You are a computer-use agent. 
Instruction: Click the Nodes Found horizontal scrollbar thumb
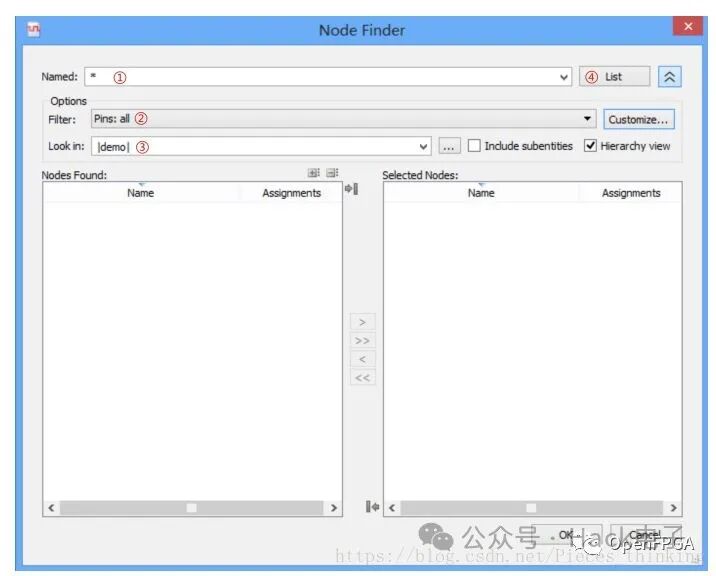(191, 508)
